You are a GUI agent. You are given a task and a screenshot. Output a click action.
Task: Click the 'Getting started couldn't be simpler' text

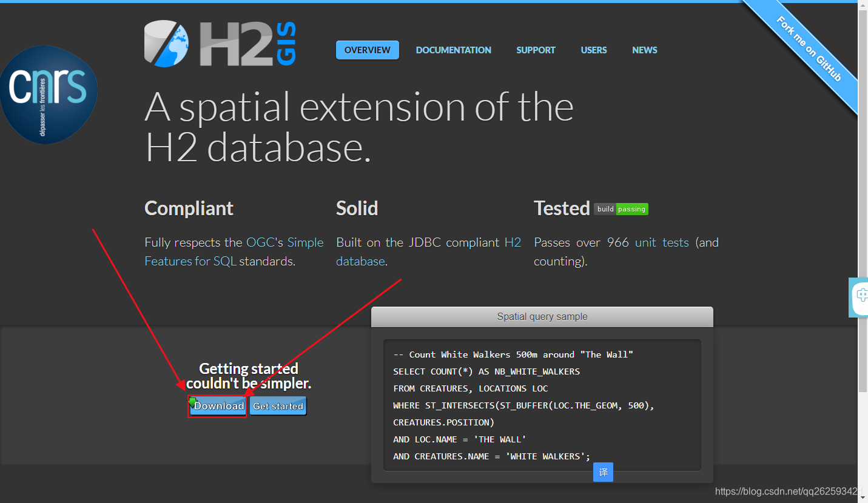point(249,376)
